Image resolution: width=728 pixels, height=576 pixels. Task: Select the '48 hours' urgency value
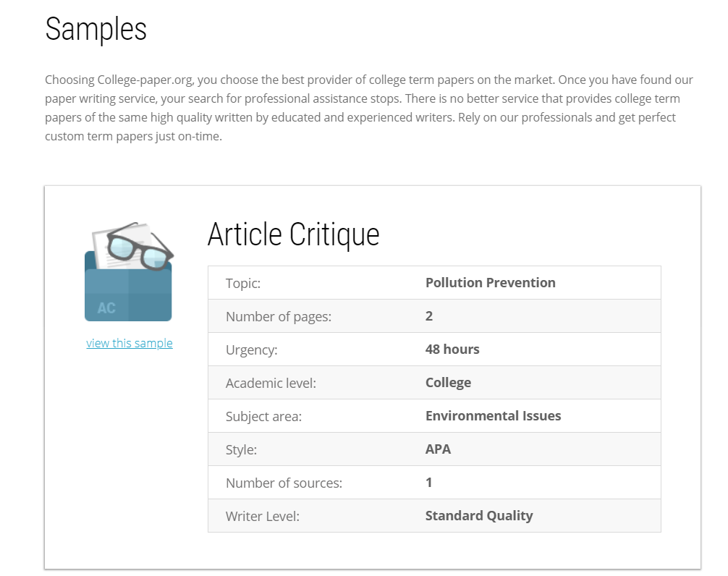452,349
